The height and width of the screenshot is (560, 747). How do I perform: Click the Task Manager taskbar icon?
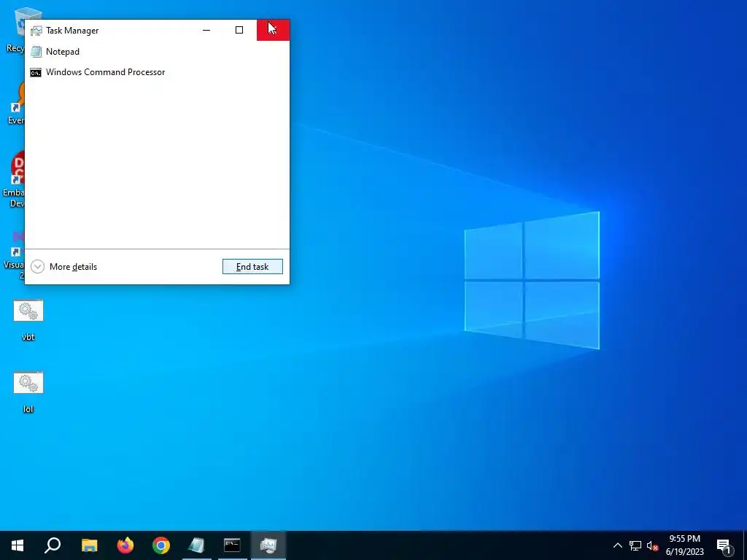click(268, 545)
